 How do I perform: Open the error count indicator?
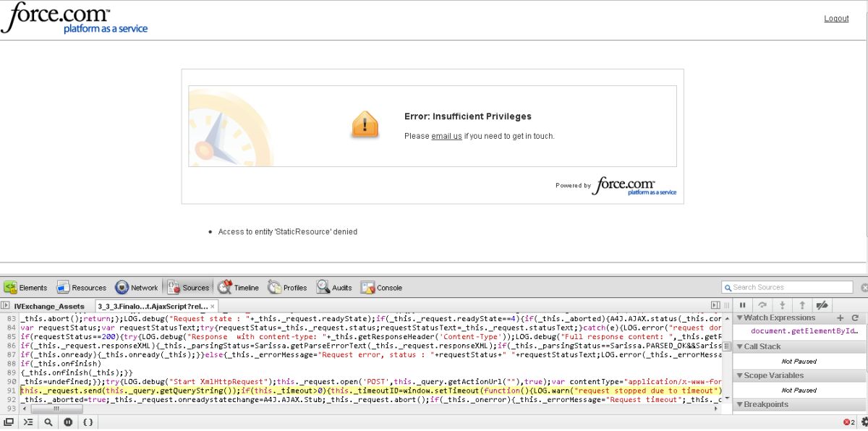(848, 422)
